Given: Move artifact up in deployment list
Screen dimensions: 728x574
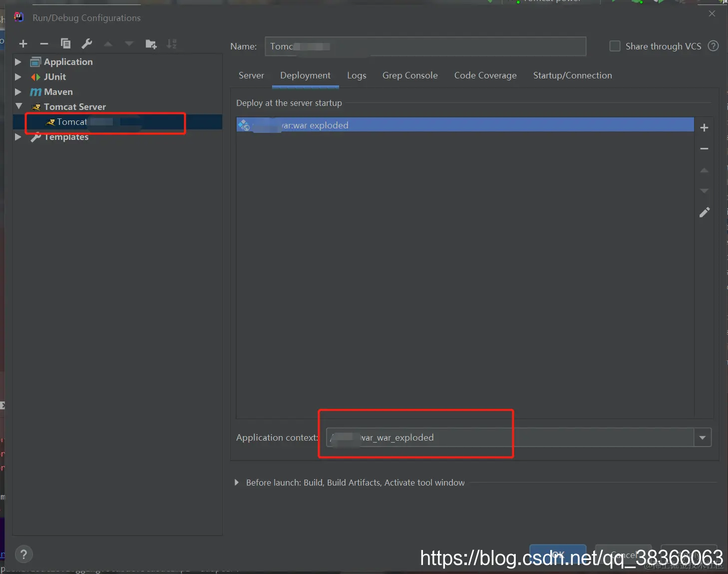Looking at the screenshot, I should 704,170.
